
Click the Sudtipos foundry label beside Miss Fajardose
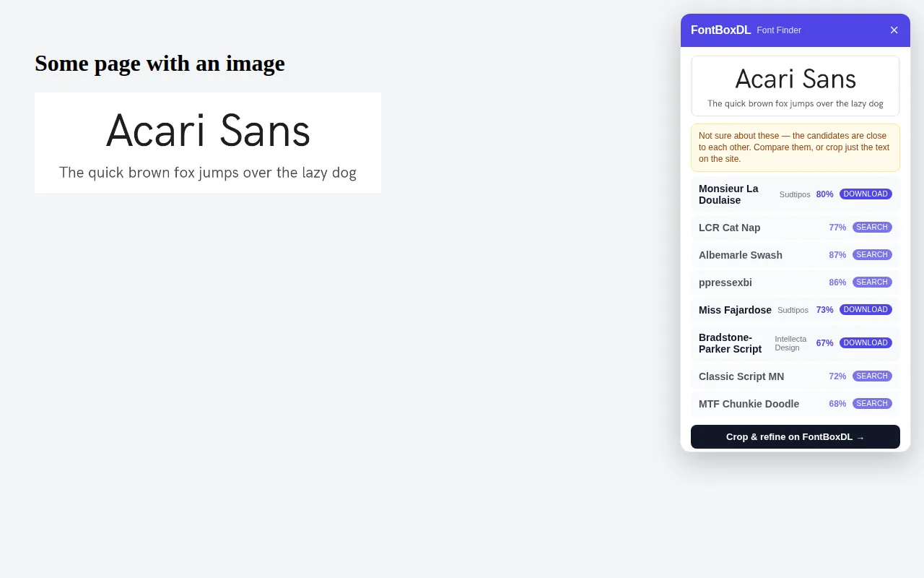click(793, 310)
